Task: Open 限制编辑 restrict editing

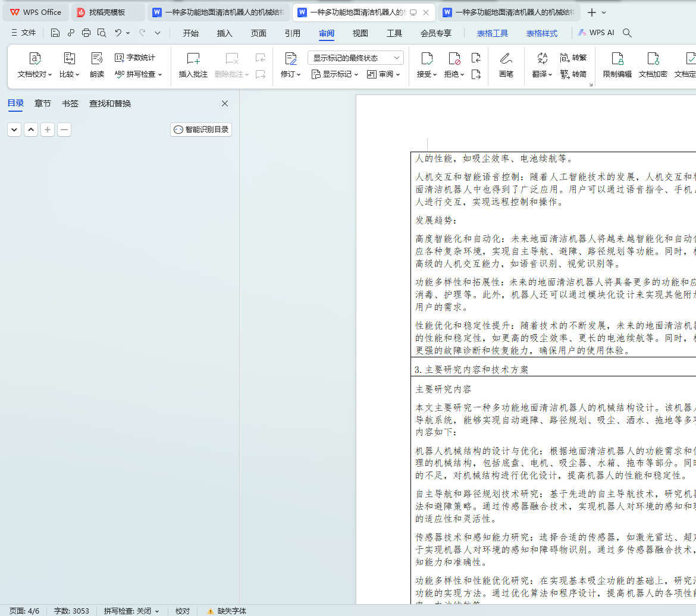Action: (617, 65)
